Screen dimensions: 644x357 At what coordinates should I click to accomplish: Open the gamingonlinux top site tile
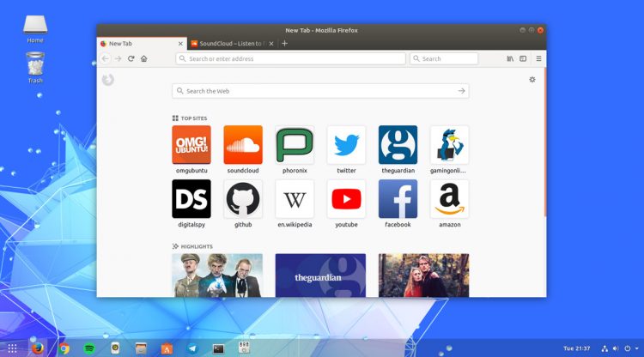pos(450,145)
